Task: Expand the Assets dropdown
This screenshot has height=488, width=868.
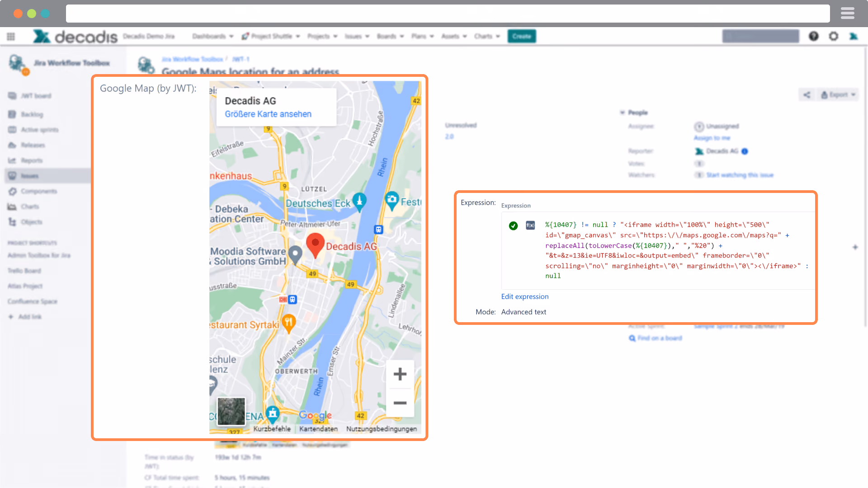Action: click(x=454, y=36)
